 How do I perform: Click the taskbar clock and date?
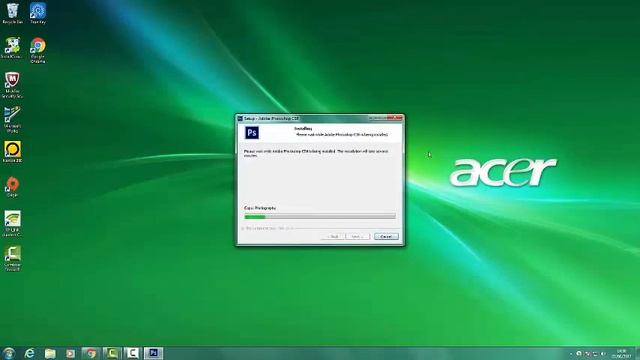pos(622,353)
